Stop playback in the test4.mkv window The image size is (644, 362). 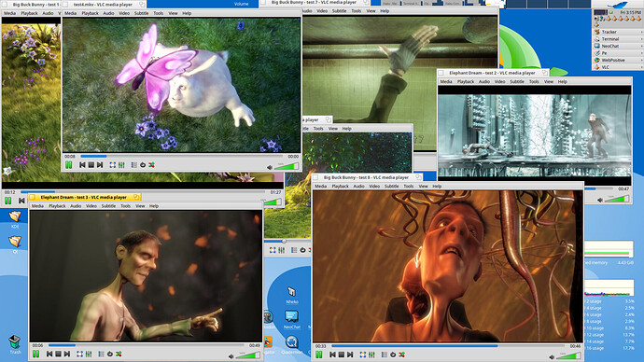91,165
